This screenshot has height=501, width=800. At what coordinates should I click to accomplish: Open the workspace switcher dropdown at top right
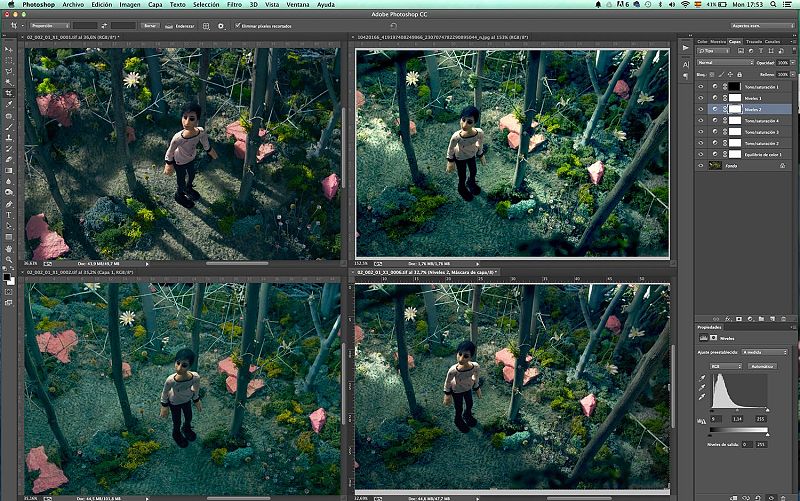(x=762, y=26)
